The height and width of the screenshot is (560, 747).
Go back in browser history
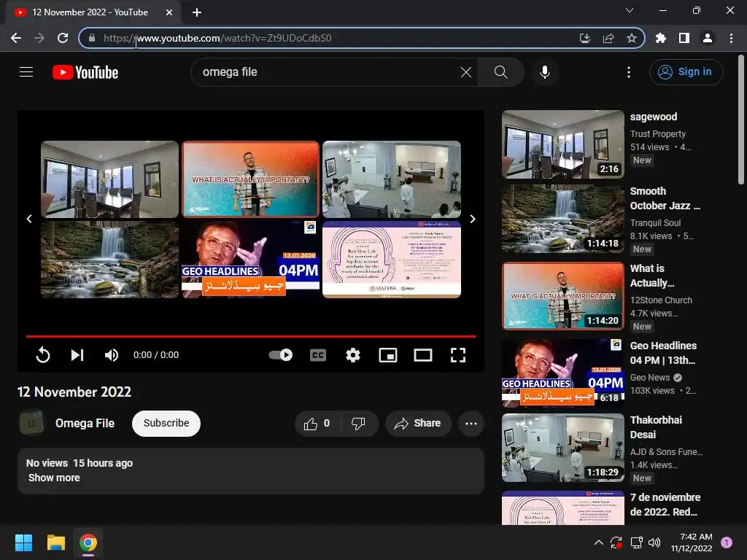coord(16,38)
